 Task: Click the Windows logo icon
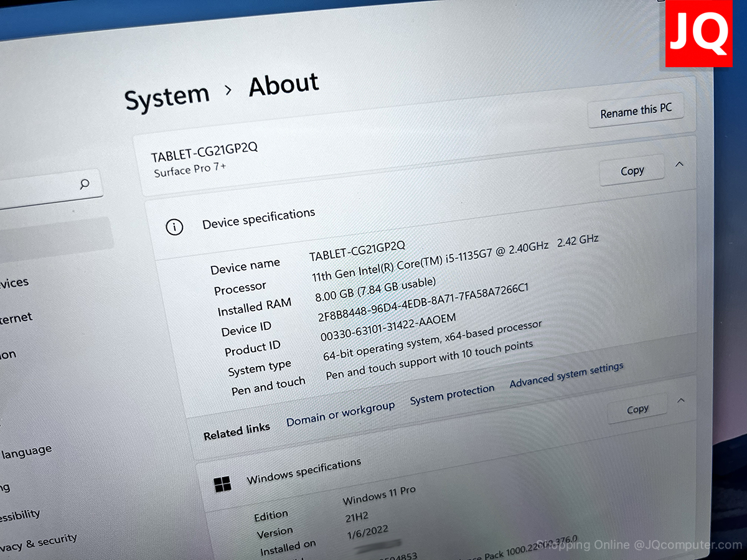222,484
